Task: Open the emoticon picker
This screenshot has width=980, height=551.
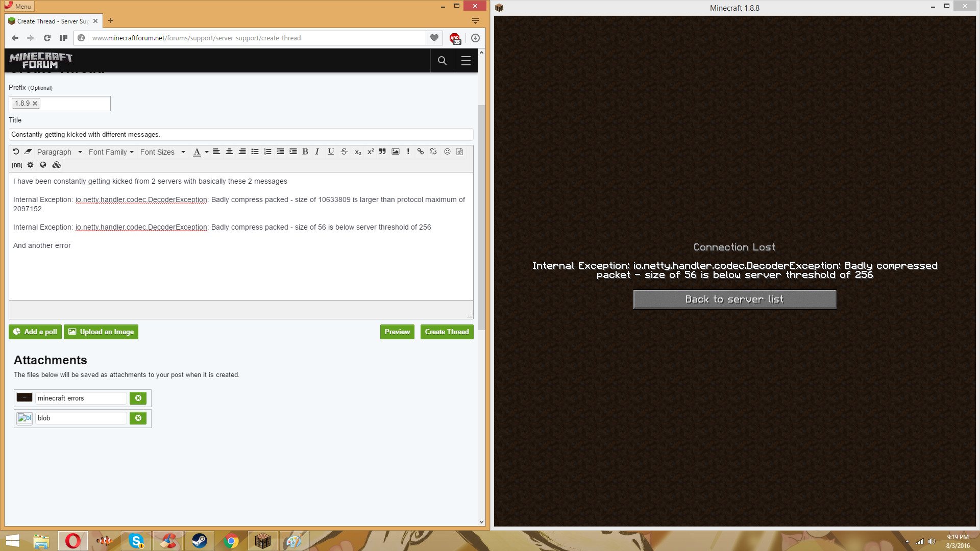Action: [x=447, y=152]
